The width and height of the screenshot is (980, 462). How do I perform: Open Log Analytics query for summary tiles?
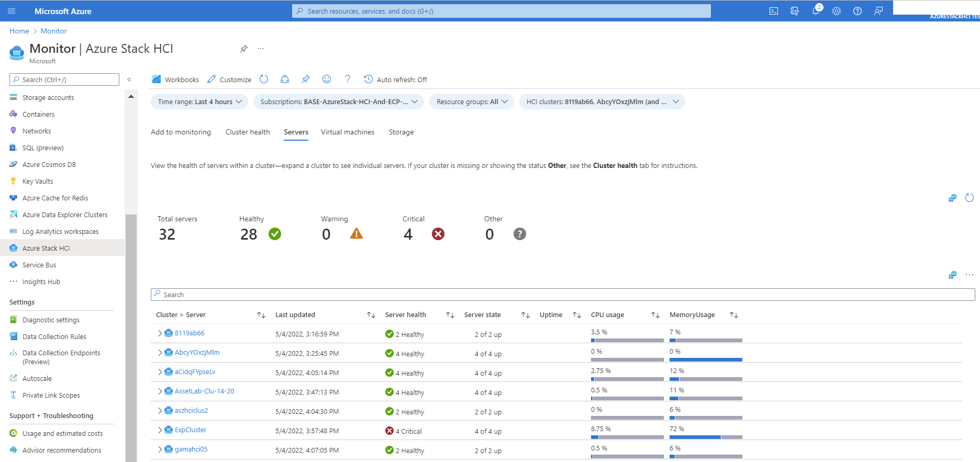952,198
